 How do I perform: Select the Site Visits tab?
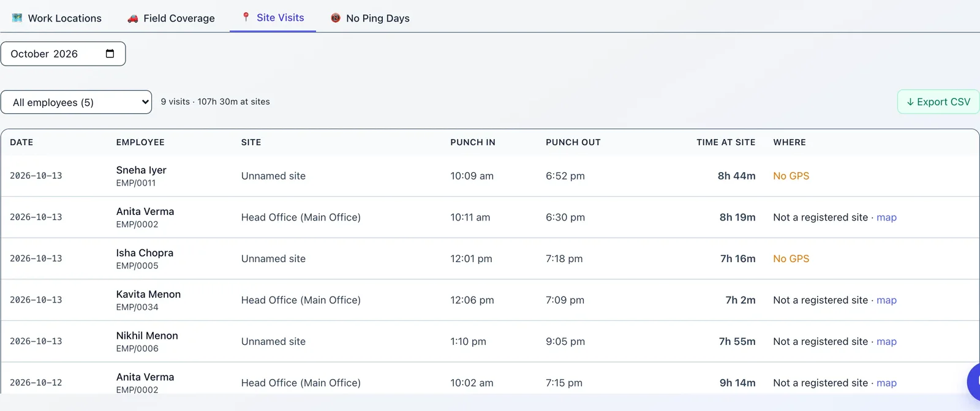(x=273, y=18)
